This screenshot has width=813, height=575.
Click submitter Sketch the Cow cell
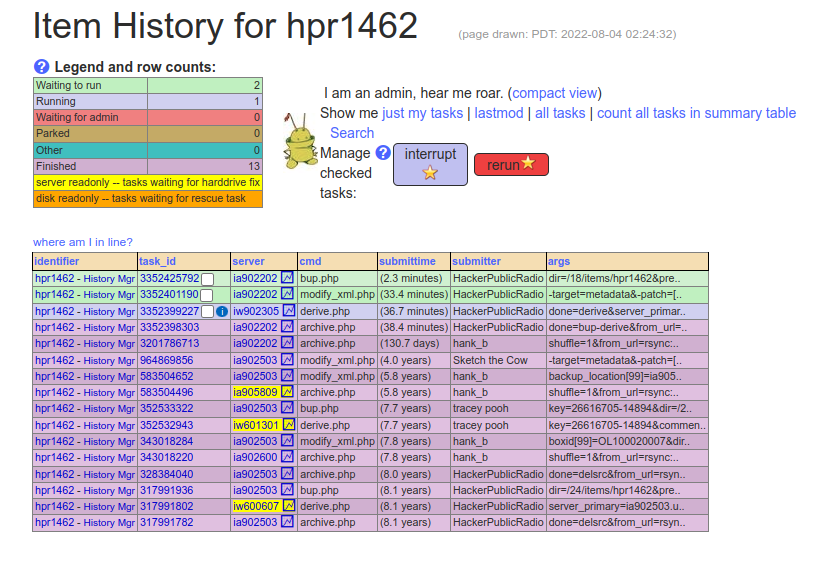[x=498, y=360]
